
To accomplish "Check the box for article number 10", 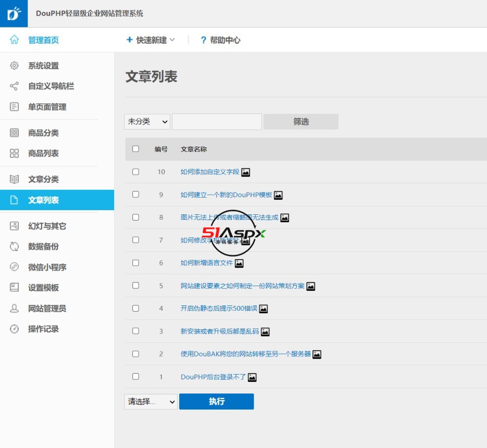I will coord(136,172).
